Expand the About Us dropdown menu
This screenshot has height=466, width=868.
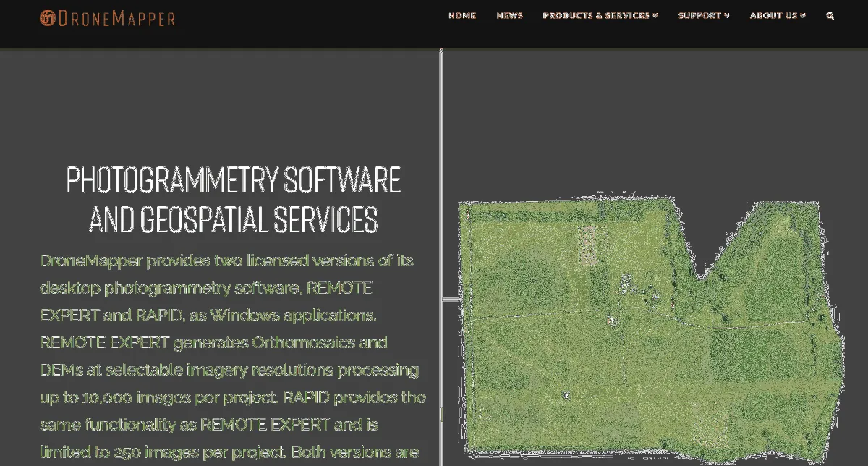778,15
